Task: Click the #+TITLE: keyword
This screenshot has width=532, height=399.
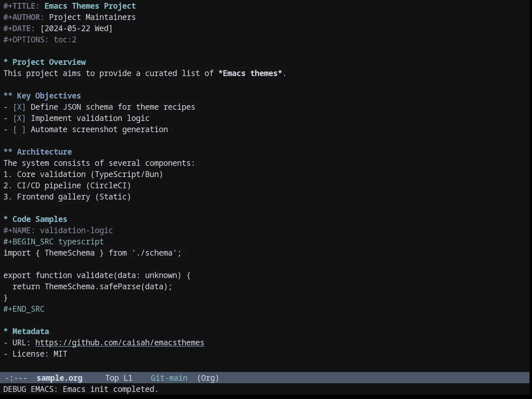Action: click(x=22, y=6)
